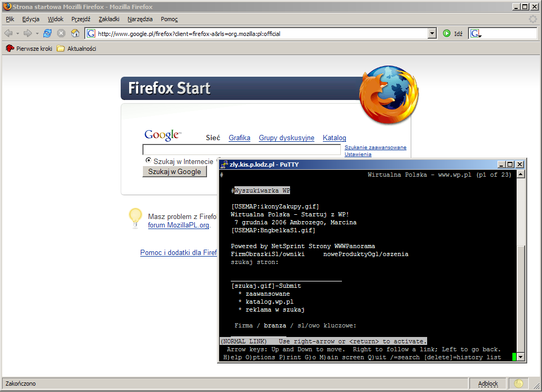
Task: Click the Google logo on the start page
Action: 162,135
